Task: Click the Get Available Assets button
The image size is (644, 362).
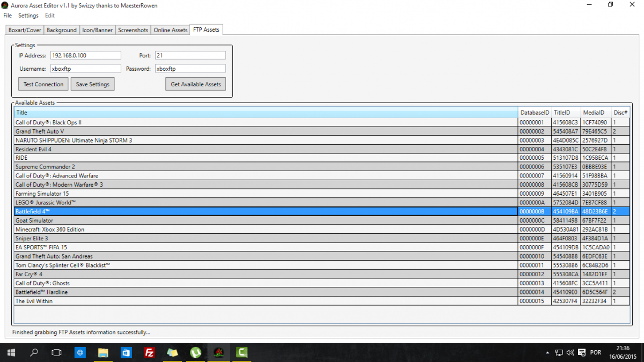Action: point(195,84)
